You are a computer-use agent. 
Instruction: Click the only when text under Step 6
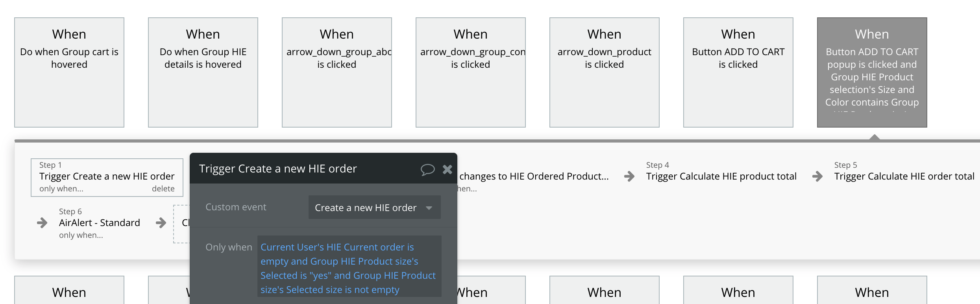81,235
